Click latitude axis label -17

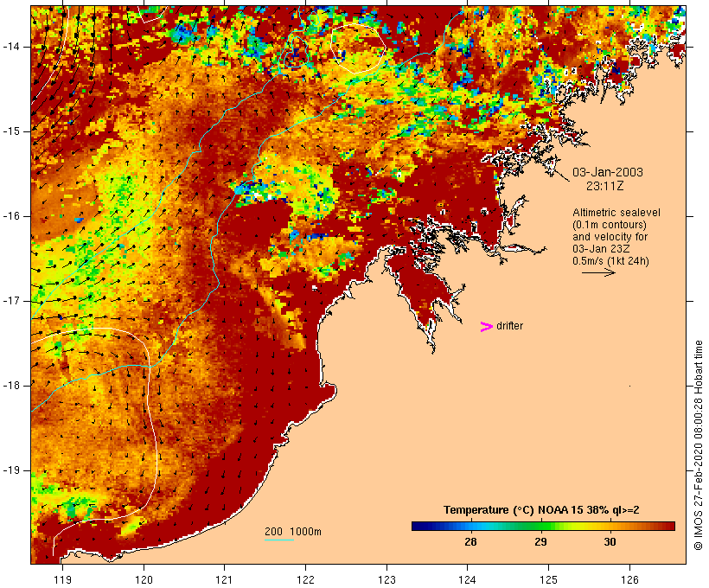11,301
